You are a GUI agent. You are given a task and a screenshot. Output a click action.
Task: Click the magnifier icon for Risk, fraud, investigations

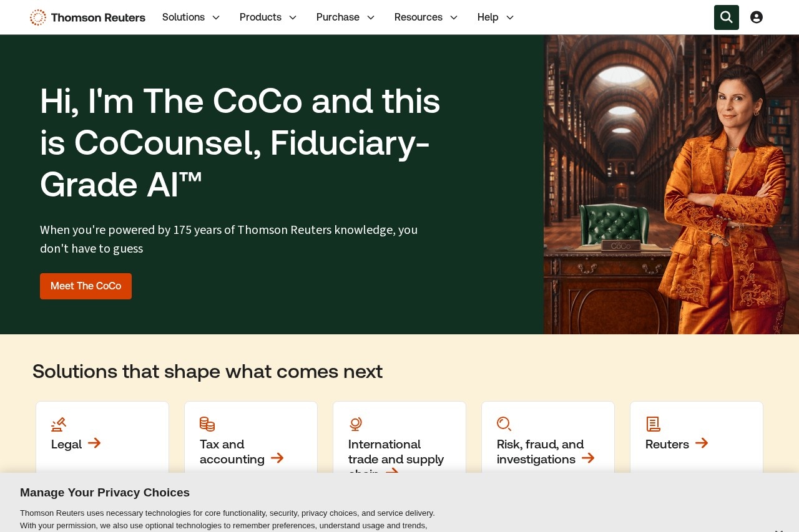(504, 424)
